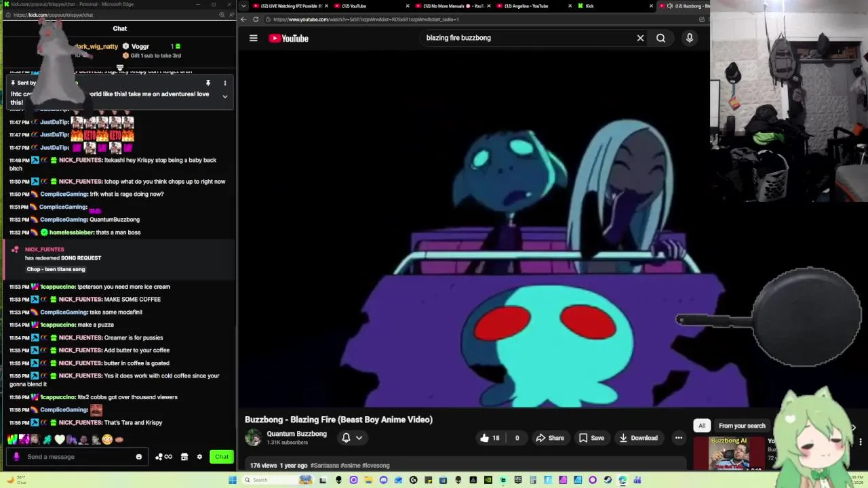The image size is (868, 488).
Task: Close the Angelina - YouTube tab
Action: pyautogui.click(x=570, y=6)
